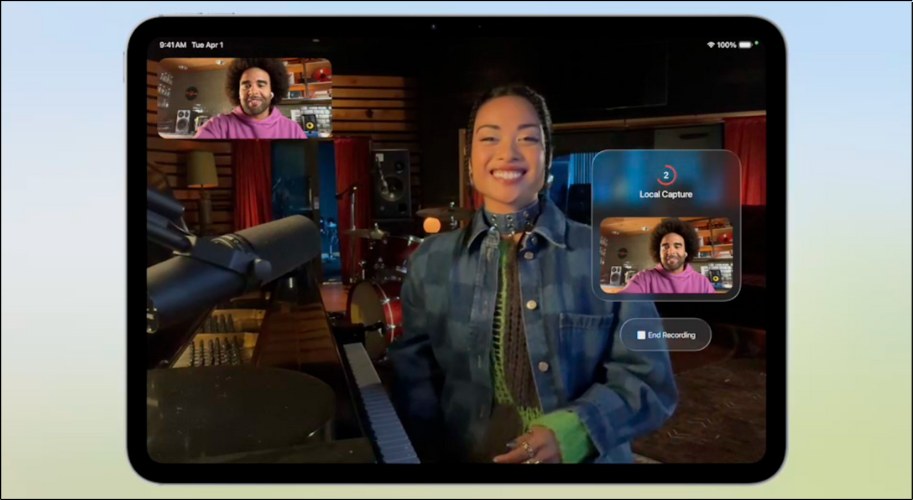913x500 pixels.
Task: Select the Local Capture preview thumbnail
Action: pos(666,255)
